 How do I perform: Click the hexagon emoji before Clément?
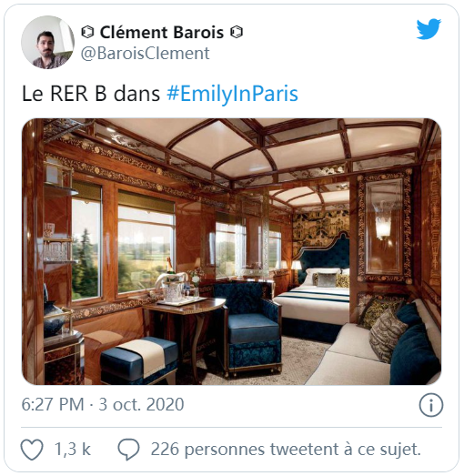87,32
